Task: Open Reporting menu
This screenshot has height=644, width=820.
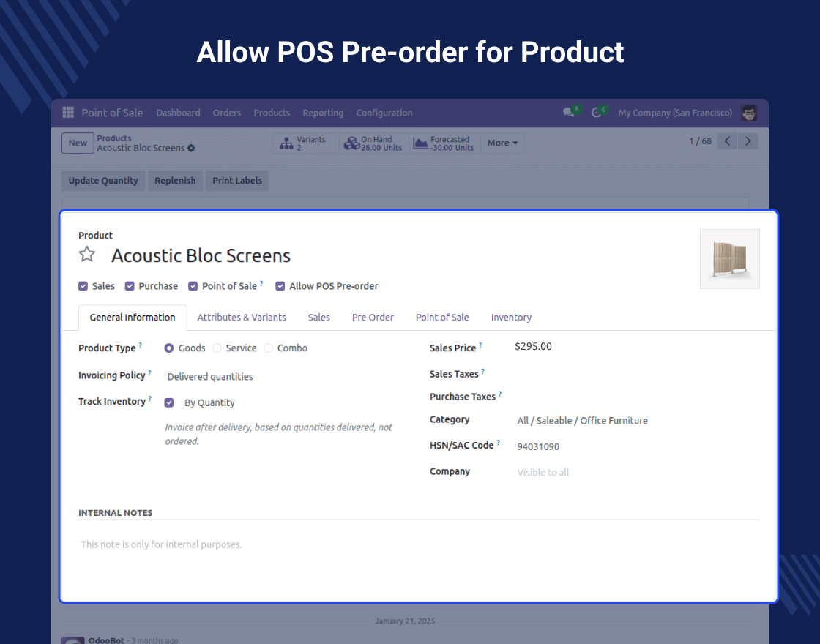Action: (323, 113)
